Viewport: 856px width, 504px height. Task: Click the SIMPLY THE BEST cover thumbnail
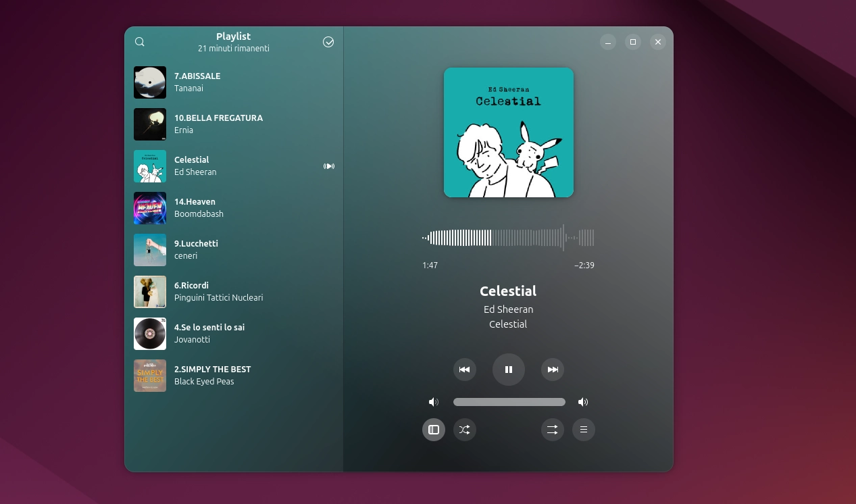point(150,376)
